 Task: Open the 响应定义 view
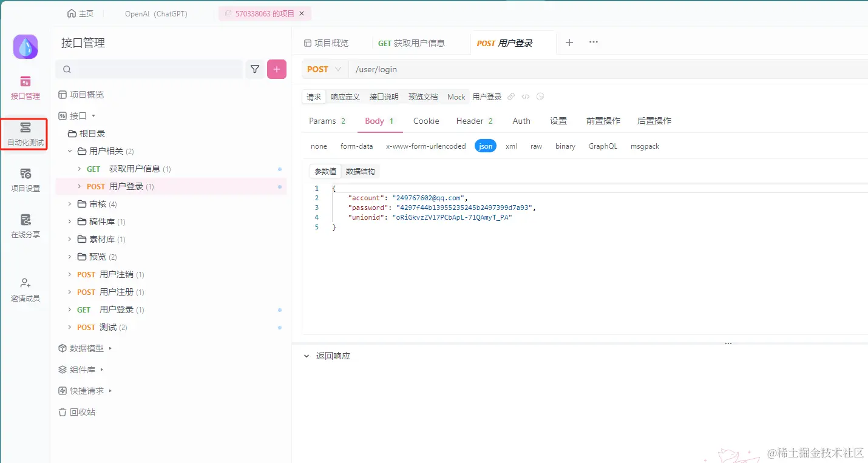345,97
